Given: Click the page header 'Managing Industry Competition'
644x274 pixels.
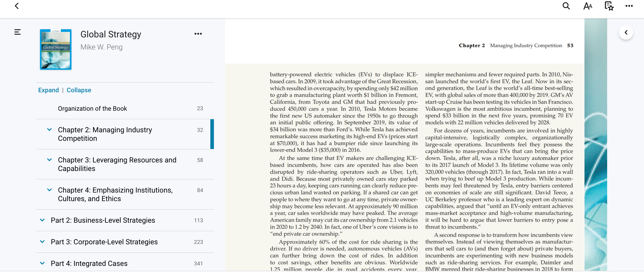Looking at the screenshot, I should click(526, 45).
